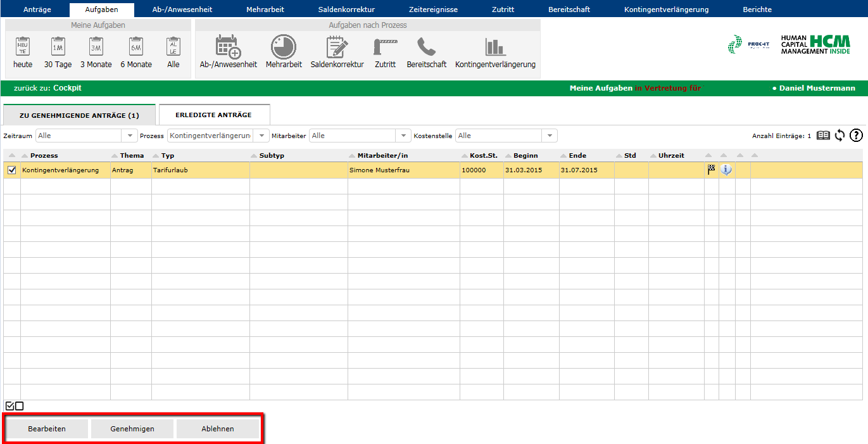Screen dimensions: 868x444
Task: Open Kontingentverlängerung in top menu
Action: pos(666,10)
